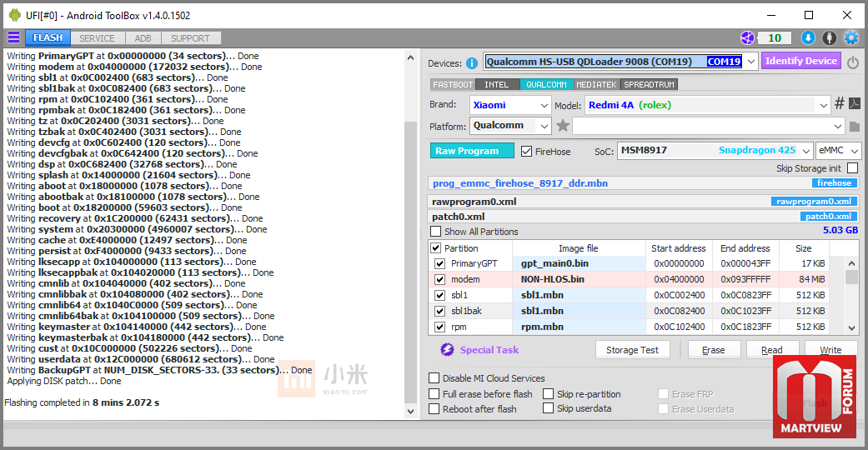Image resolution: width=868 pixels, height=450 pixels.
Task: Expand the Devices COM port dropdown
Action: 751,62
